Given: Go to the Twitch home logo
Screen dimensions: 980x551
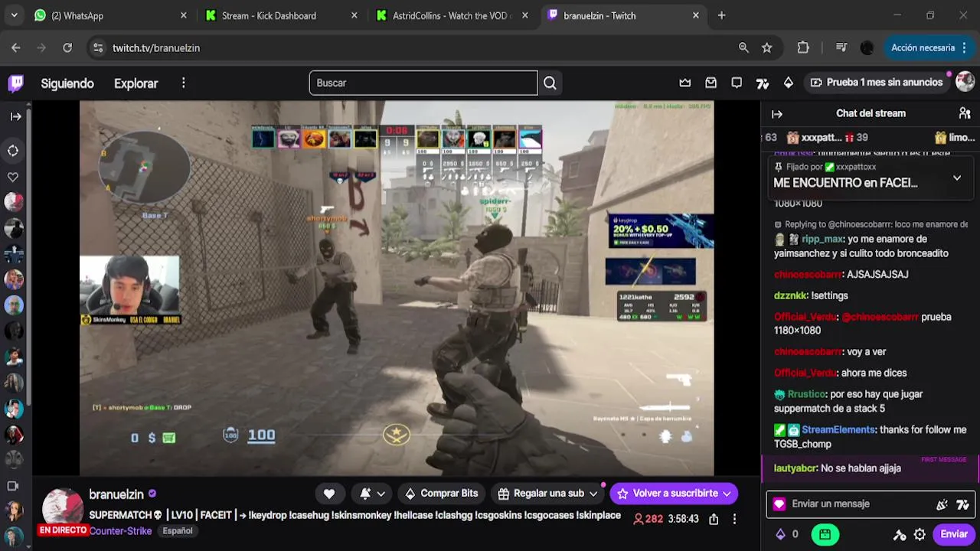Looking at the screenshot, I should [x=16, y=83].
